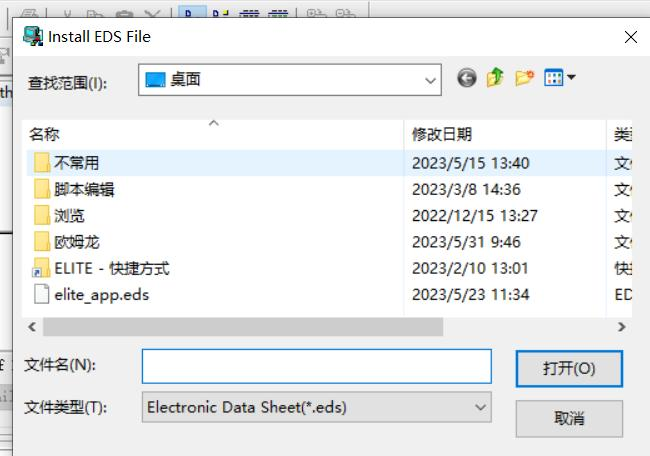Click the 脚本编辑 folder icon
Viewport: 650px width, 456px height.
[x=41, y=189]
